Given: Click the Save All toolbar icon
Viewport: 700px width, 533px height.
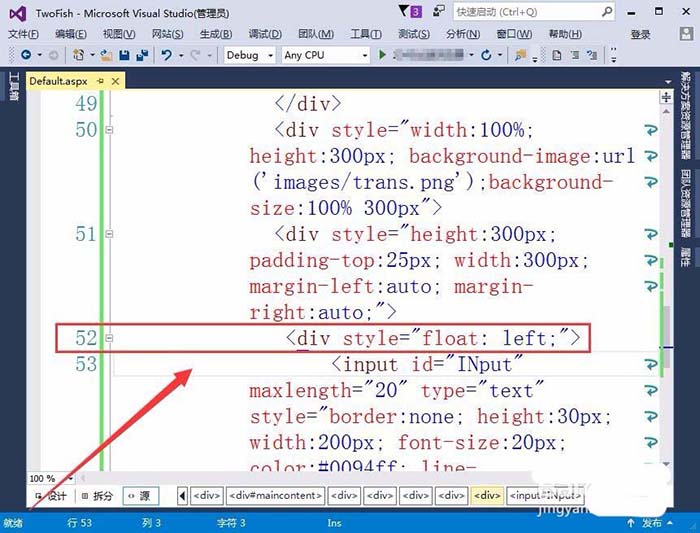Looking at the screenshot, I should [142, 55].
